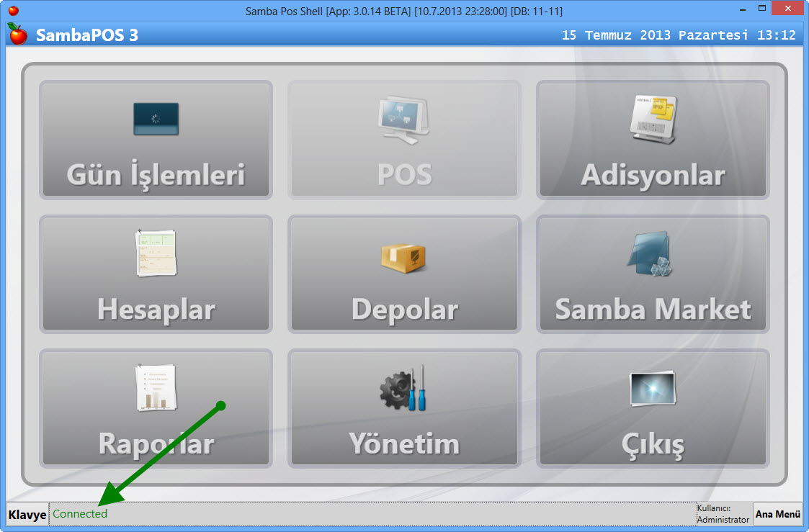This screenshot has height=532, width=809.
Task: Click the SambaPOS 3 header title text
Action: click(x=86, y=35)
